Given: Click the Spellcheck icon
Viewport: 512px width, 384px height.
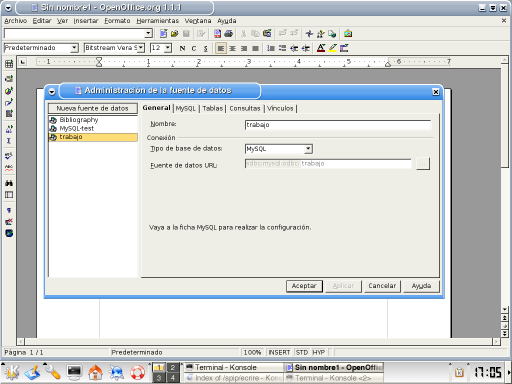Looking at the screenshot, I should (9, 156).
